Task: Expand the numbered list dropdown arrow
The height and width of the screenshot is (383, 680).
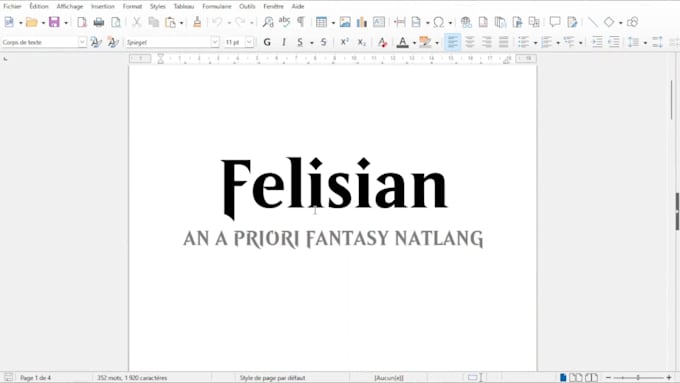Action: click(558, 43)
